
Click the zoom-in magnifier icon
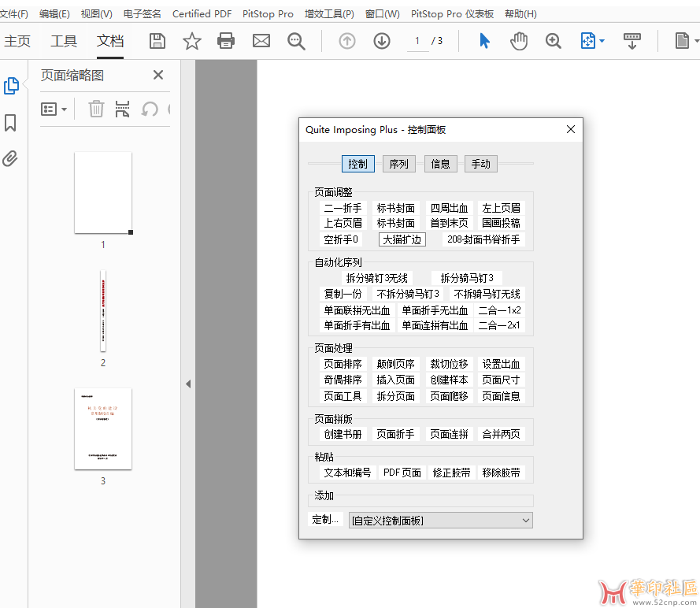click(x=554, y=41)
